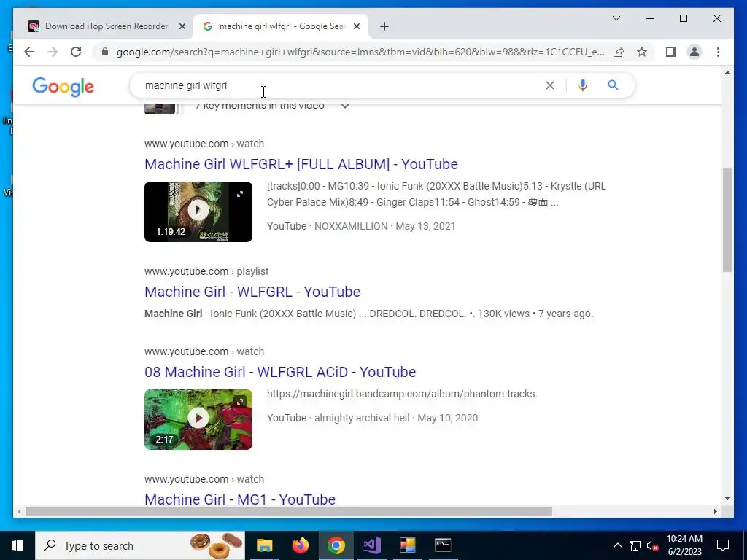
Task: Open Chrome three-dot menu
Action: pyautogui.click(x=718, y=52)
